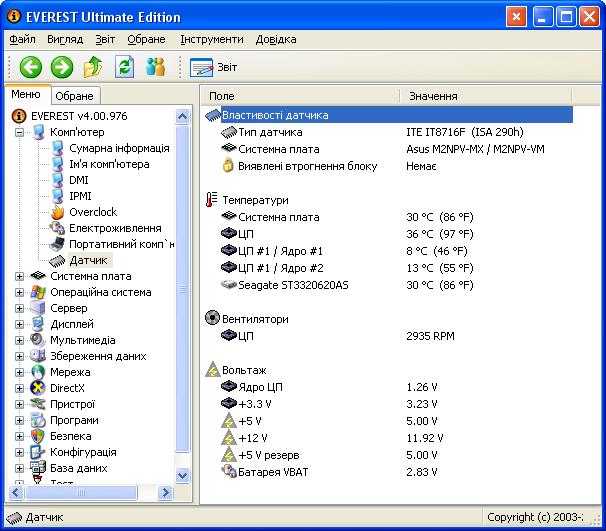Expand the Операційна система tree node
Screen dimensions: 606x531
coord(21,292)
